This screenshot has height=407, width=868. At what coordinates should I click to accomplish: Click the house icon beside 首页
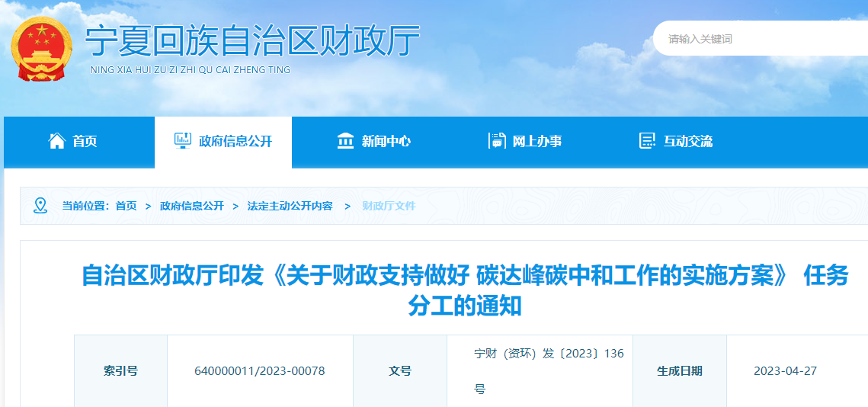pos(56,141)
